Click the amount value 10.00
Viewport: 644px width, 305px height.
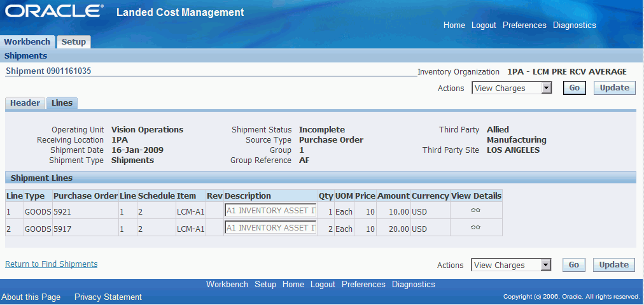399,211
